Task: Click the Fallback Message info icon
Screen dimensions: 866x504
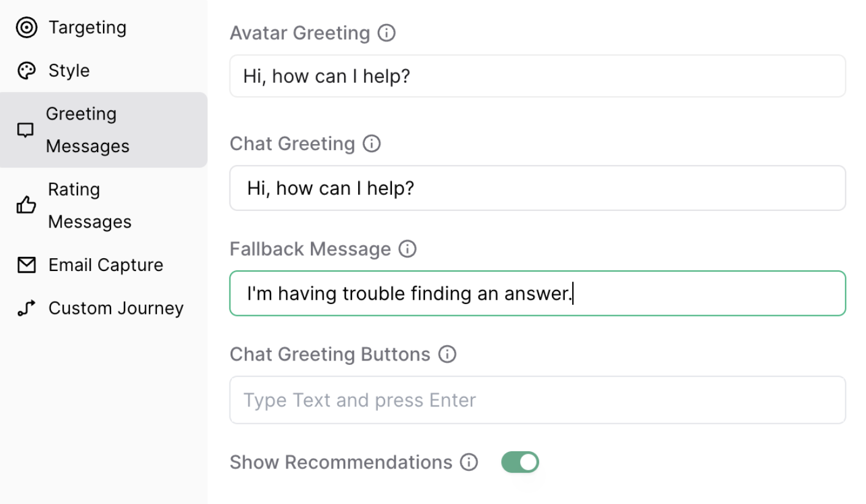Action: pos(407,249)
